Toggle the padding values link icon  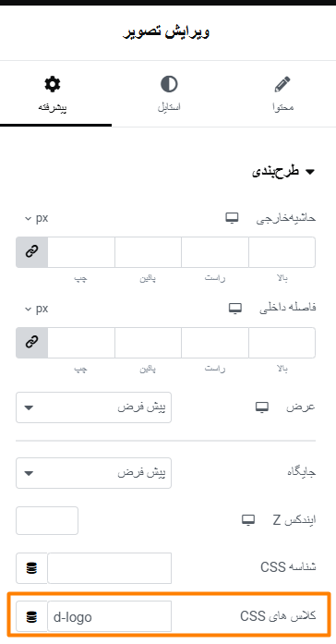coord(32,343)
